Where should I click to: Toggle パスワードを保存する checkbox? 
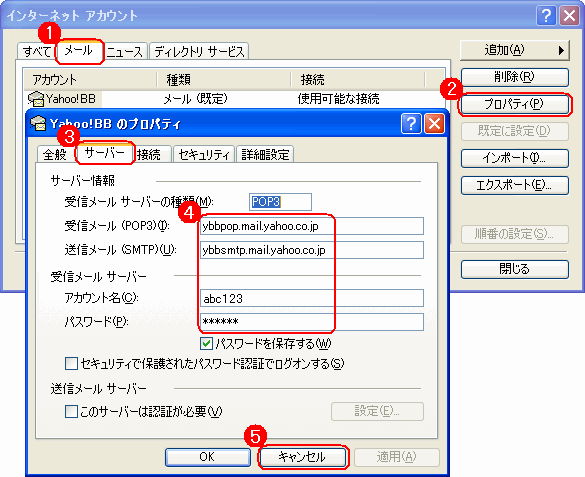(x=206, y=343)
